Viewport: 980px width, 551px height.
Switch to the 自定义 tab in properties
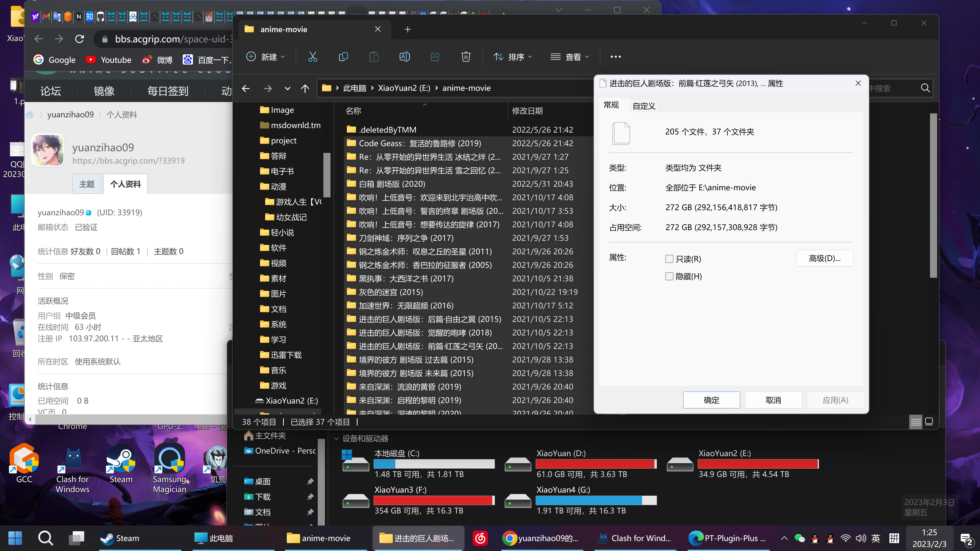[644, 106]
